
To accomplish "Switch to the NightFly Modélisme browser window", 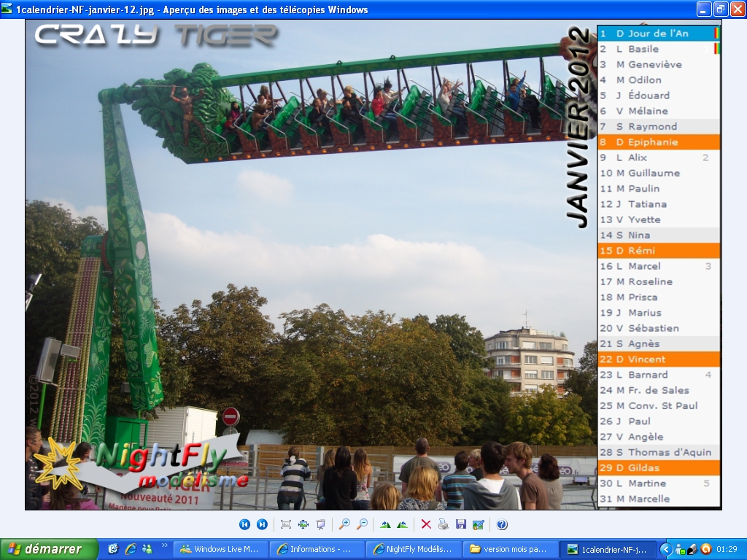I will coord(413,549).
